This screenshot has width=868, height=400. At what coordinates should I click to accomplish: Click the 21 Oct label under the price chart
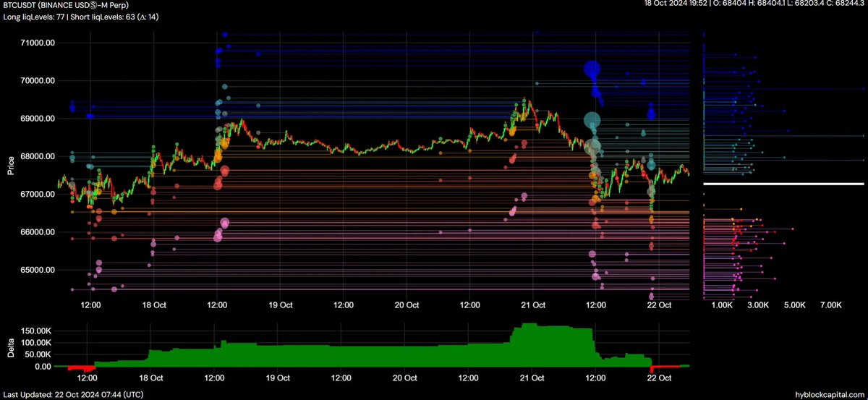(533, 305)
